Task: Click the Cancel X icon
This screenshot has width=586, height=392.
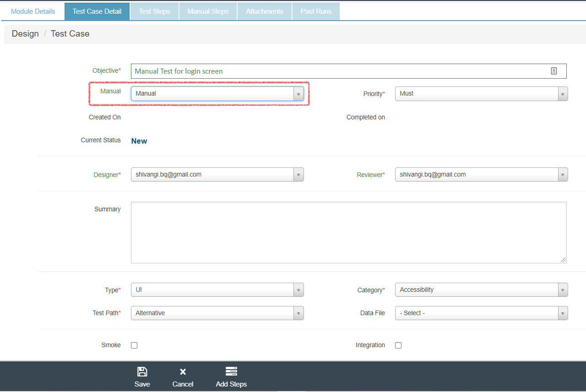Action: (x=183, y=371)
